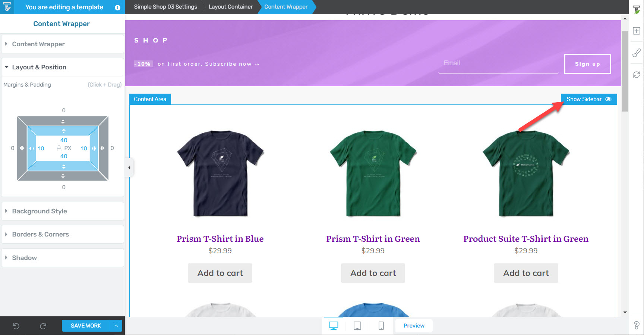The height and width of the screenshot is (335, 644).
Task: Click scrollbar down arrow
Action: 625,313
